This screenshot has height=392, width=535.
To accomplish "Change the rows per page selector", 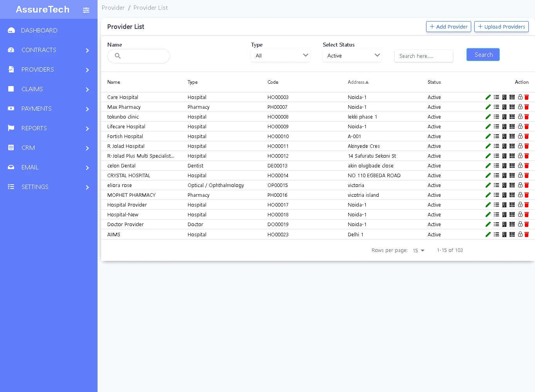I will click(418, 250).
